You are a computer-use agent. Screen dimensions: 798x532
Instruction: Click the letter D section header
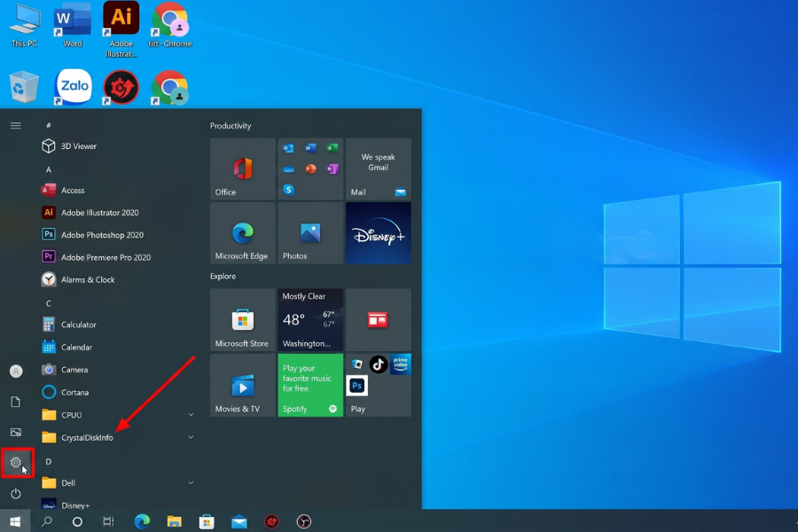[49, 462]
